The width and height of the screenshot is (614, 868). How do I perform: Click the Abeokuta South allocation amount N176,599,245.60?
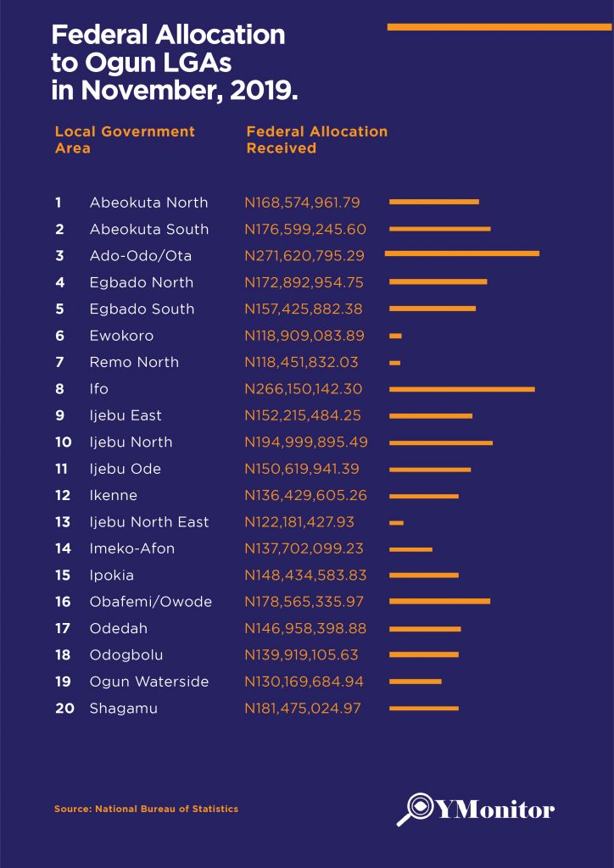(305, 229)
